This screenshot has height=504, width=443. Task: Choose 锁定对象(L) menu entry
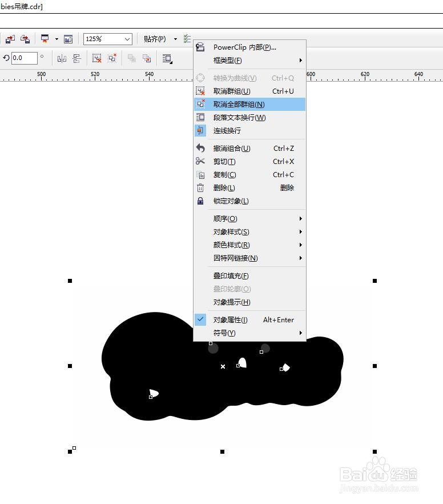(249, 201)
